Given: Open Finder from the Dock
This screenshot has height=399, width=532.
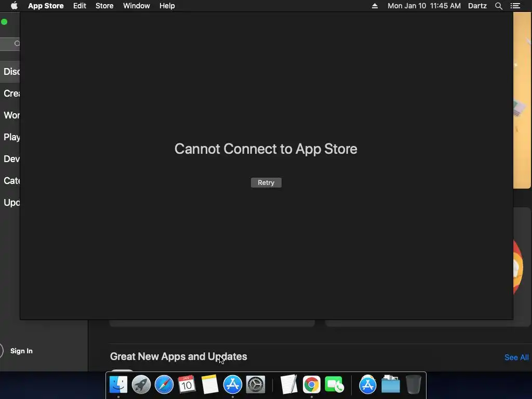Looking at the screenshot, I should [x=118, y=385].
